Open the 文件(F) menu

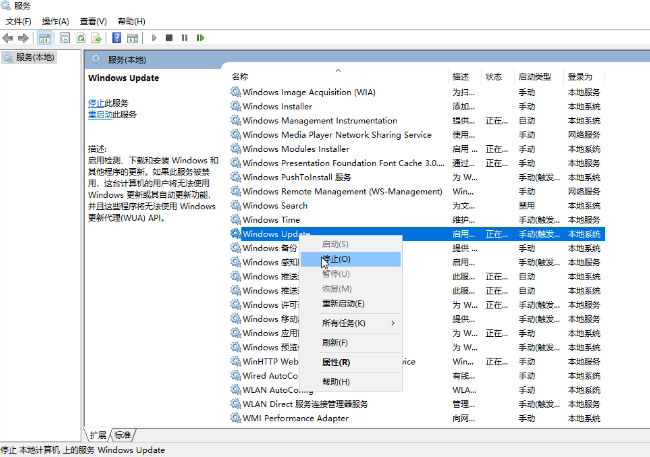click(x=18, y=21)
